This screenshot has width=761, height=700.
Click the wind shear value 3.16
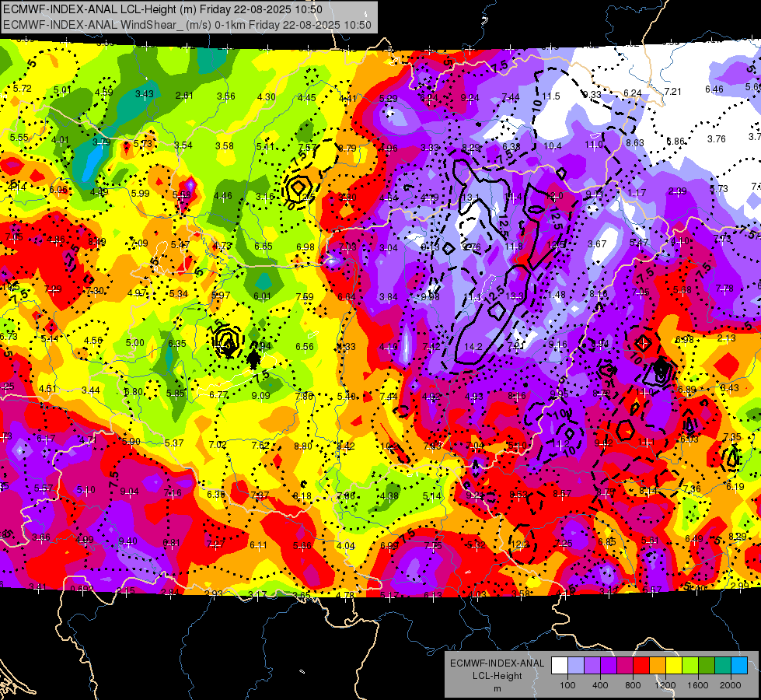[265, 196]
